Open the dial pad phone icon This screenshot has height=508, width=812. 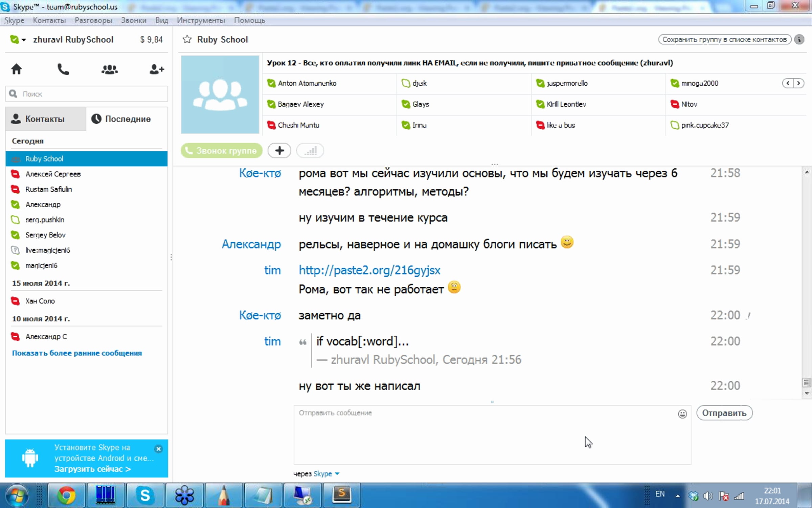click(63, 69)
